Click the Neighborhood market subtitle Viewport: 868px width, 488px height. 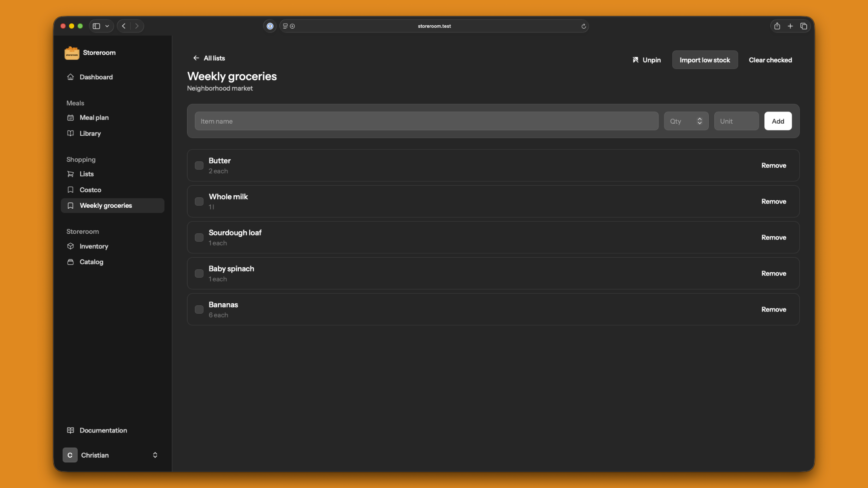(220, 88)
